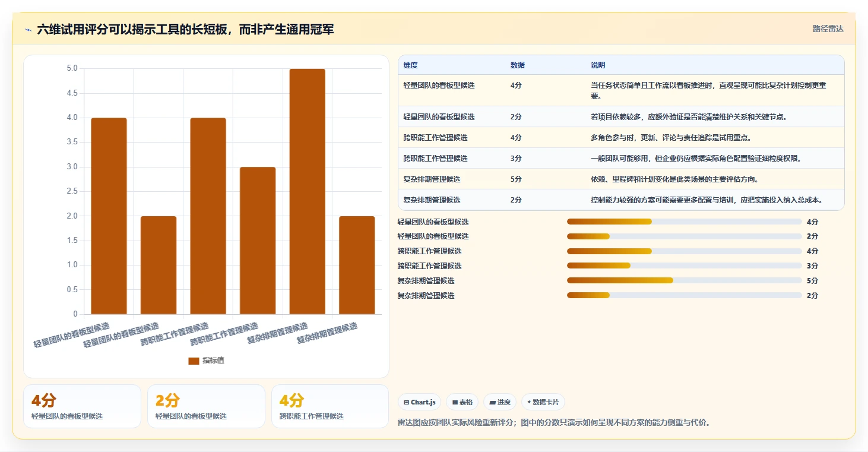Click the 复杂排期管理 chart bar at value 2
The height and width of the screenshot is (452, 868).
click(x=357, y=265)
